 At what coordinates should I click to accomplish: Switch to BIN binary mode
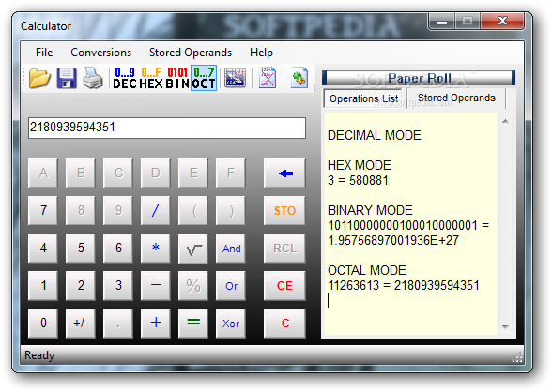tap(177, 78)
